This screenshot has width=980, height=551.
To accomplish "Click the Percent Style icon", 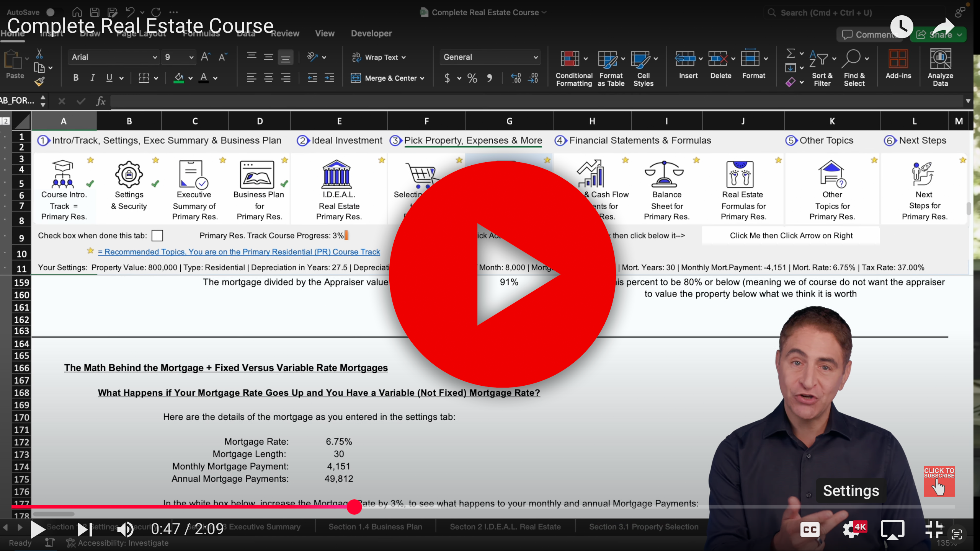I will (472, 78).
